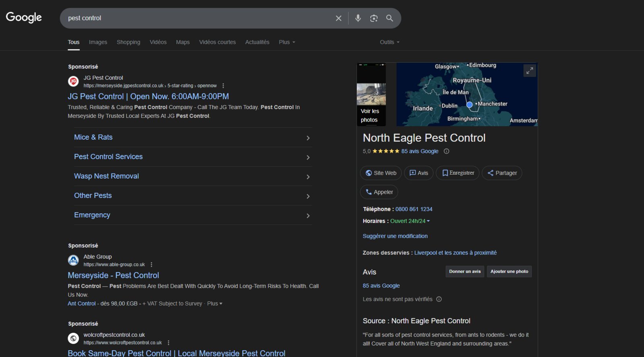Open the 85 avis Google rating link

coord(420,151)
